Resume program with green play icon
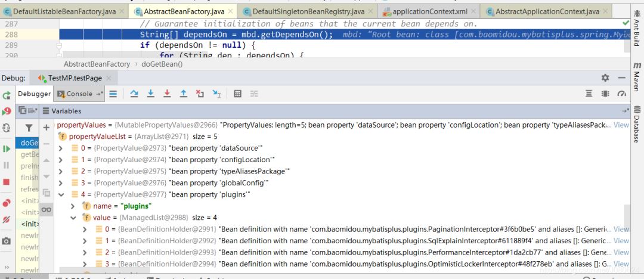This screenshot has width=644, height=279. [6, 149]
